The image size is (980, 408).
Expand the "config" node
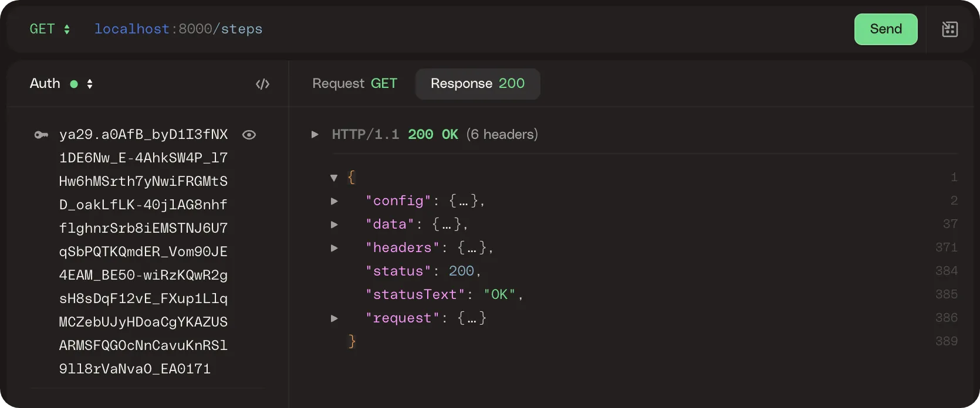tap(334, 201)
